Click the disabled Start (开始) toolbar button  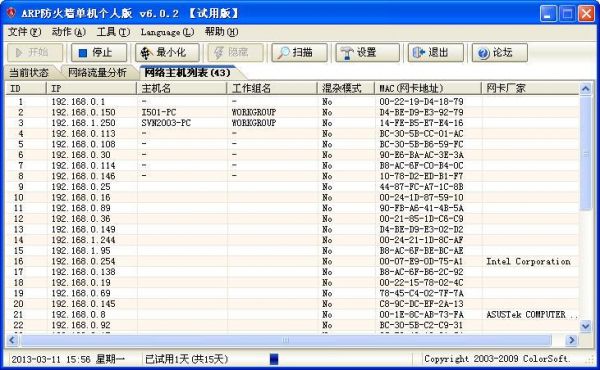tap(35, 52)
